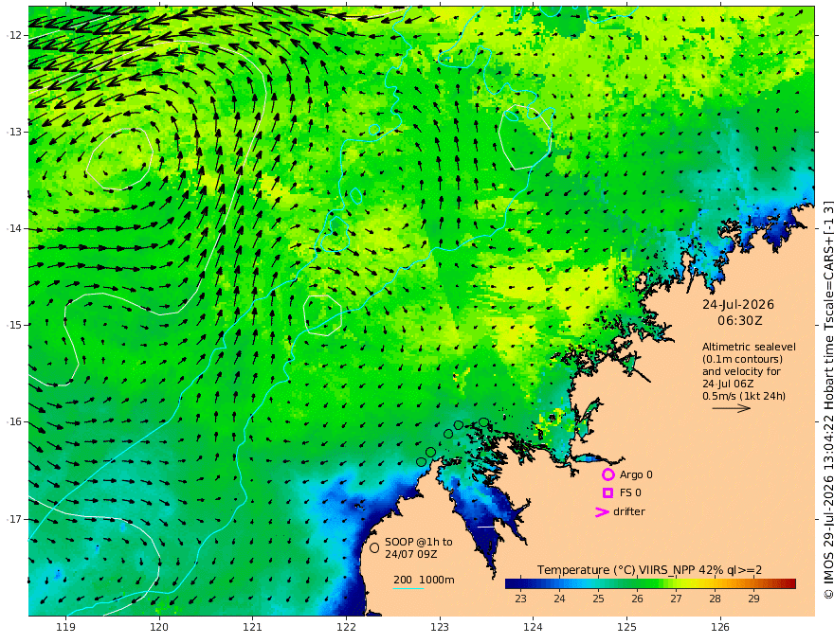The width and height of the screenshot is (834, 644).
Task: Click the colorbar tick label 27
Action: (x=676, y=599)
